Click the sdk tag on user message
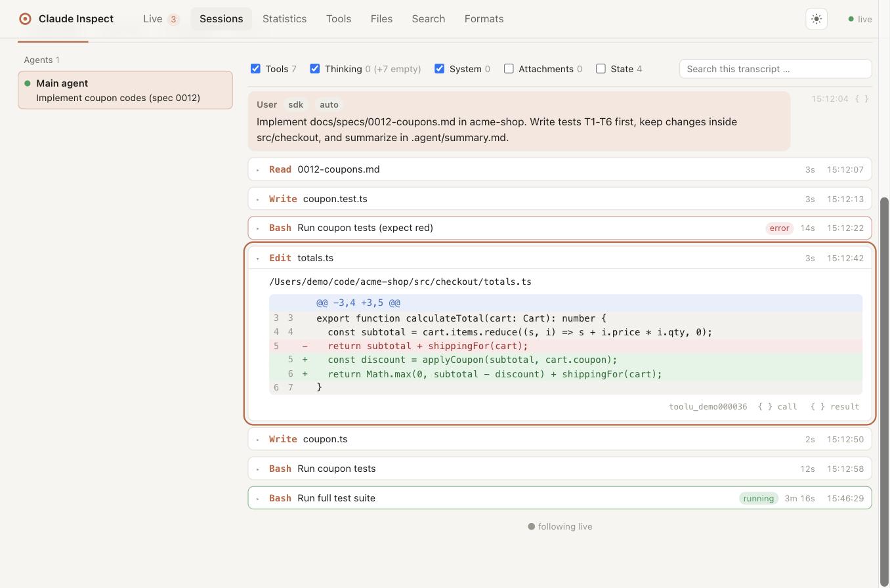 click(296, 105)
